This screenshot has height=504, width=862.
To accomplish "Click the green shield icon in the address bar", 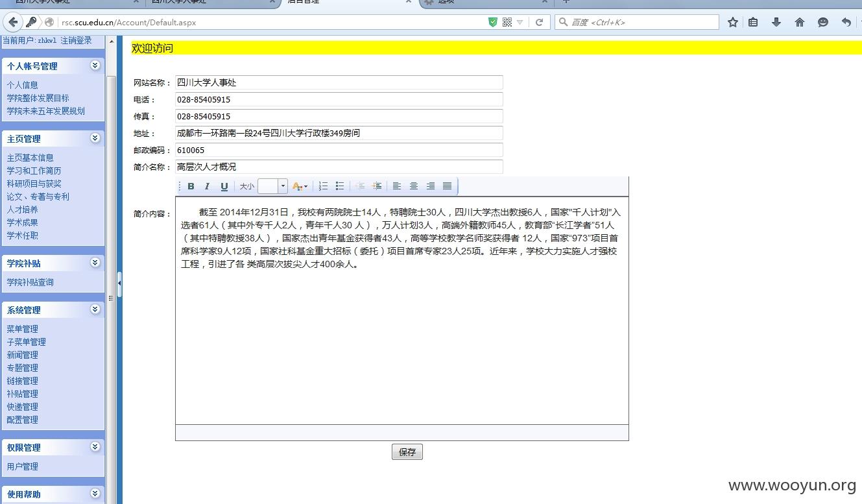I will point(493,22).
